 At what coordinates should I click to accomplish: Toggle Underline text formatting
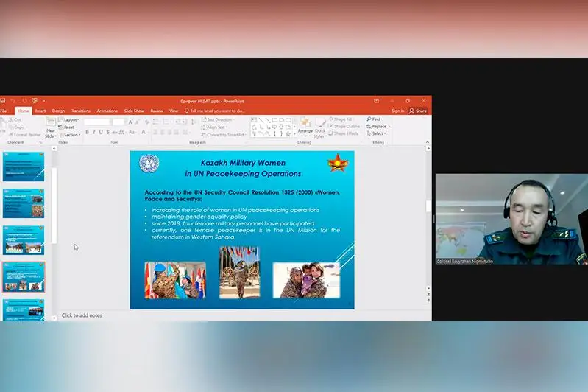coord(100,132)
